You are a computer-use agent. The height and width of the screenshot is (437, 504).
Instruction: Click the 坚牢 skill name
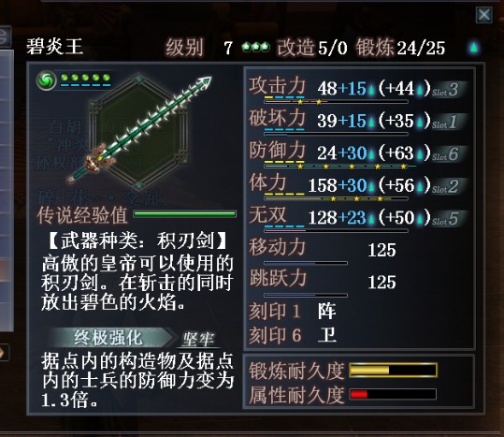point(198,339)
